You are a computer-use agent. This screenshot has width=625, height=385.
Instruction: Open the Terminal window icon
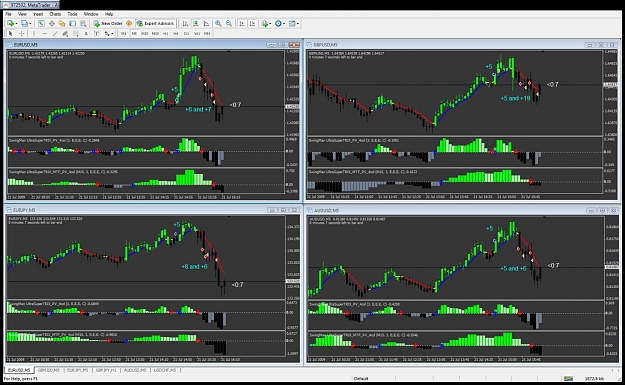(73, 24)
